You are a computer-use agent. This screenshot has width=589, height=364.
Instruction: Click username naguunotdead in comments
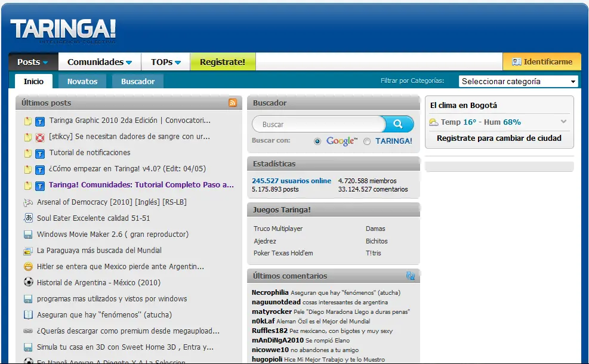coord(276,302)
